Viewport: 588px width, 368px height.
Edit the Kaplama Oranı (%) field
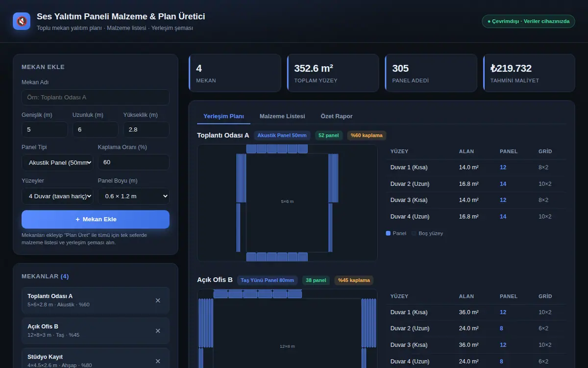click(134, 162)
